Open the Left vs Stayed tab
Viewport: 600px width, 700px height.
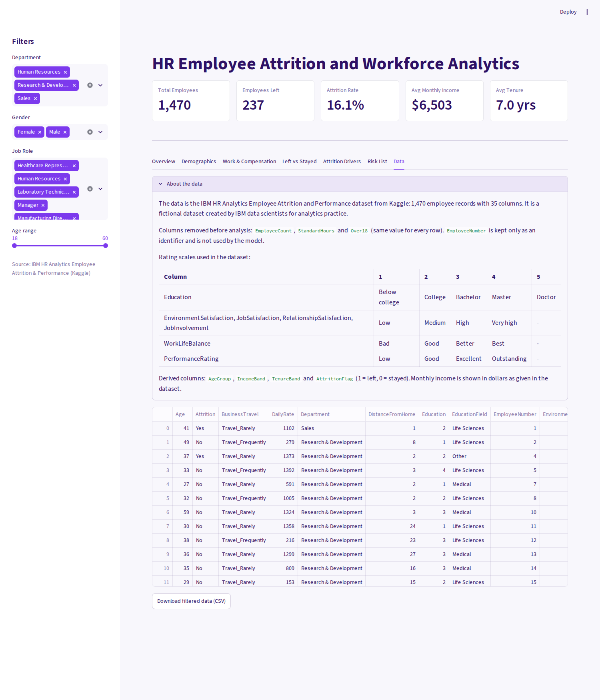pos(299,162)
